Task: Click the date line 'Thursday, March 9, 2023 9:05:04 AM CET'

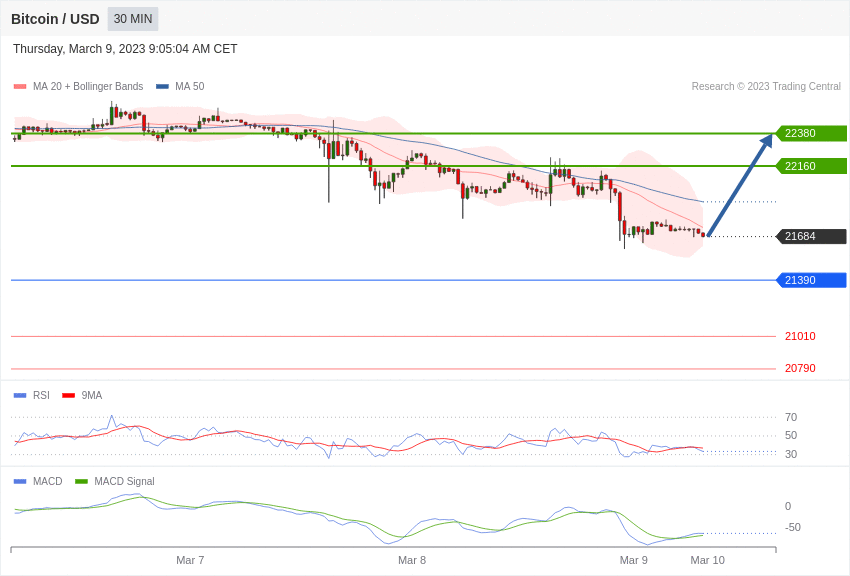Action: click(125, 49)
